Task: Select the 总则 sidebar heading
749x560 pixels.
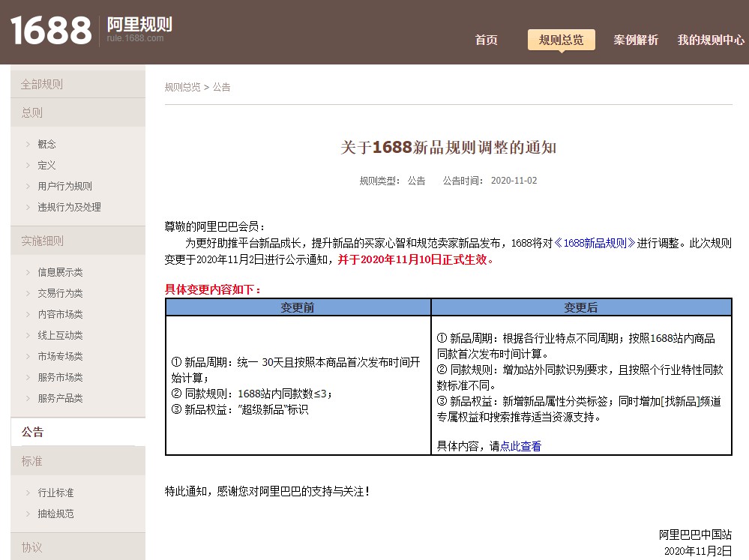Action: 78,112
